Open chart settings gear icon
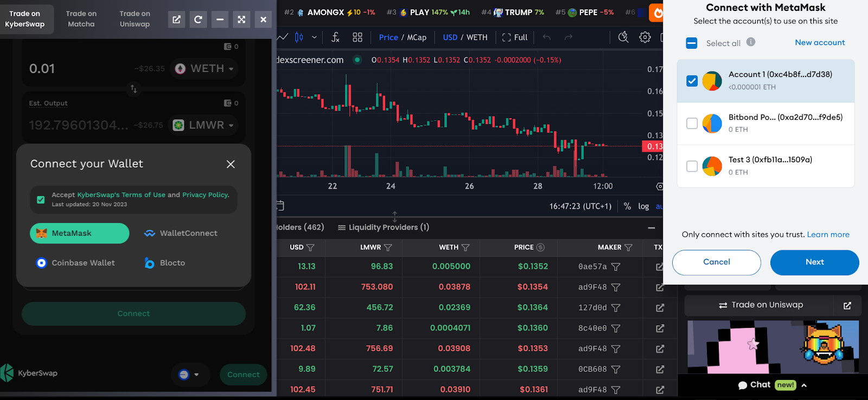Image resolution: width=868 pixels, height=400 pixels. coord(645,37)
